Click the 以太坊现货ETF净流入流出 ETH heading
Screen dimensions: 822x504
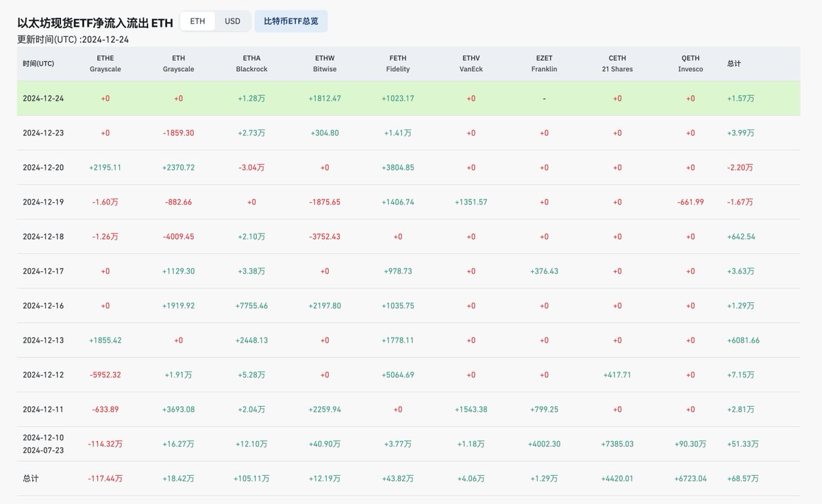95,22
